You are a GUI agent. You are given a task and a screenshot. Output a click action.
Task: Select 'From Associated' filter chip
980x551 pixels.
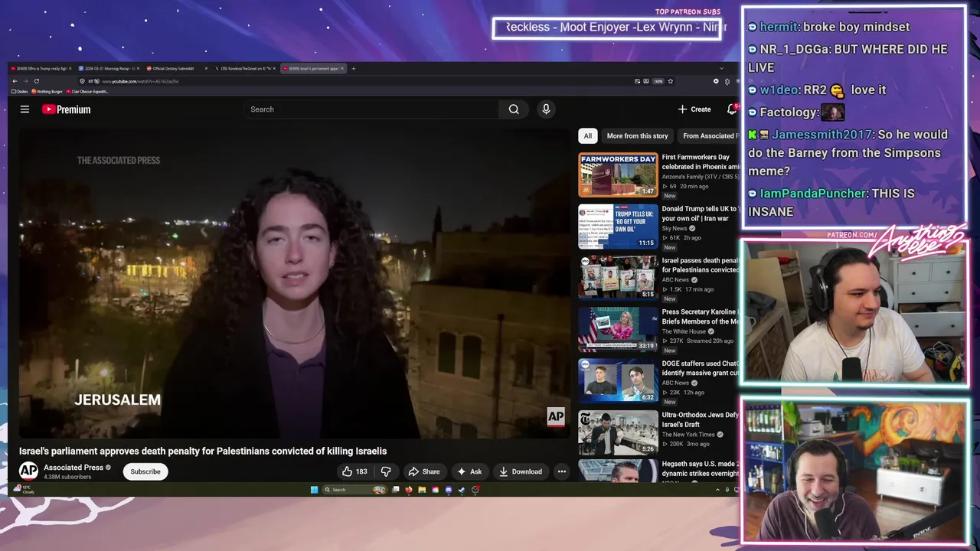click(x=709, y=135)
